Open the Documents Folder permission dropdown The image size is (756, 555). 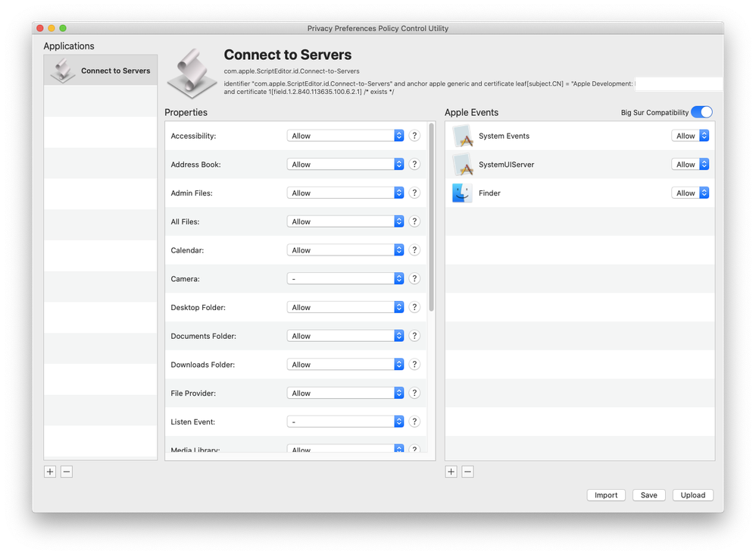(345, 336)
